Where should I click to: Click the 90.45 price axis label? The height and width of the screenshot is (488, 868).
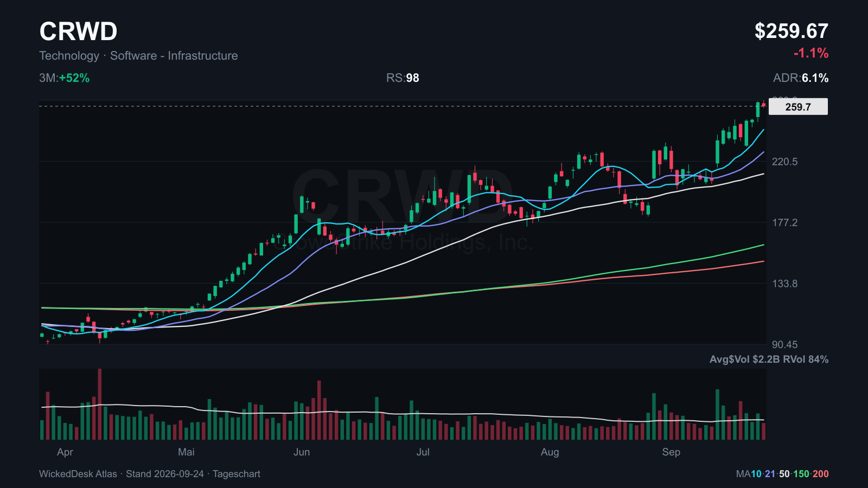784,344
